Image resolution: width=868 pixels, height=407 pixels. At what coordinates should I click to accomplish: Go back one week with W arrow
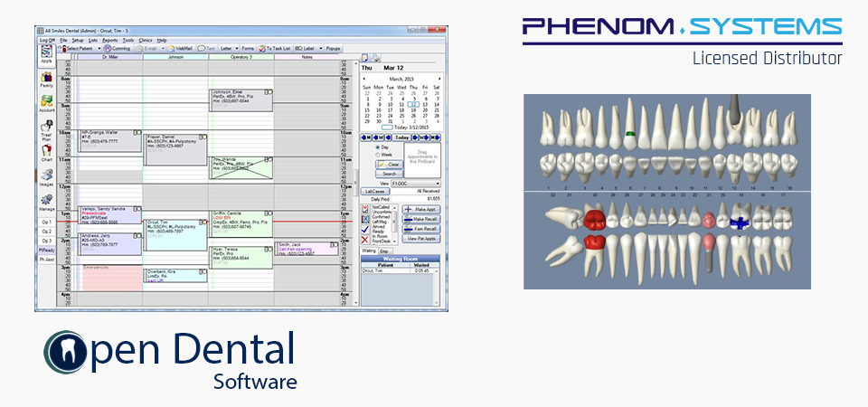click(x=378, y=137)
